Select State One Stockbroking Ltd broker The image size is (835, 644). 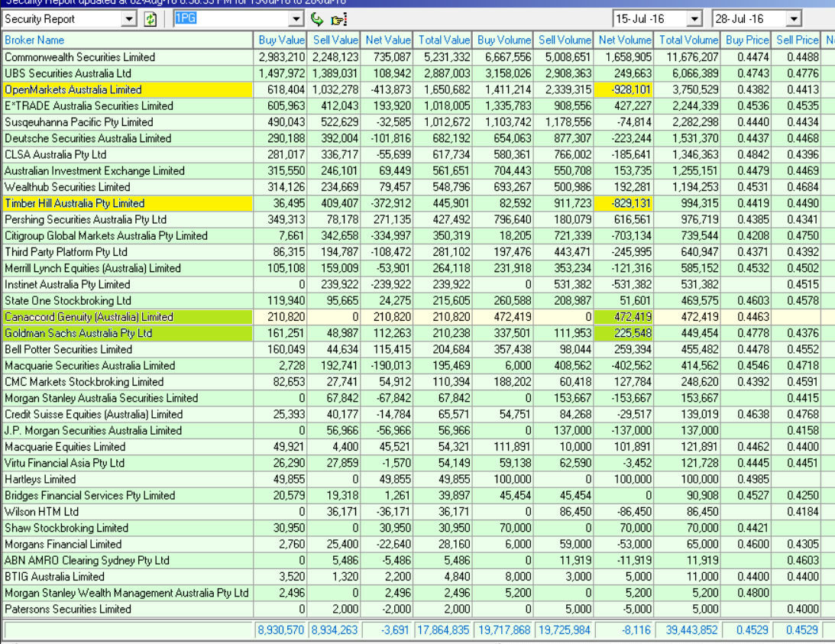68,301
